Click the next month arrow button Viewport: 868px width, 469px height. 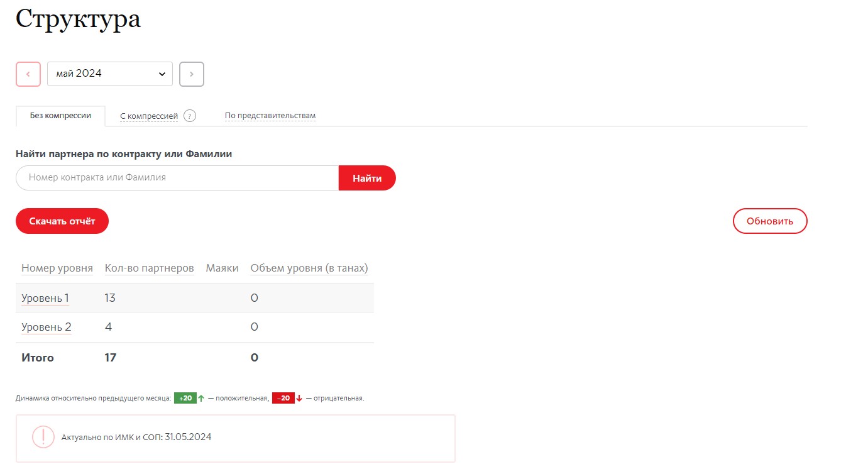pyautogui.click(x=192, y=74)
